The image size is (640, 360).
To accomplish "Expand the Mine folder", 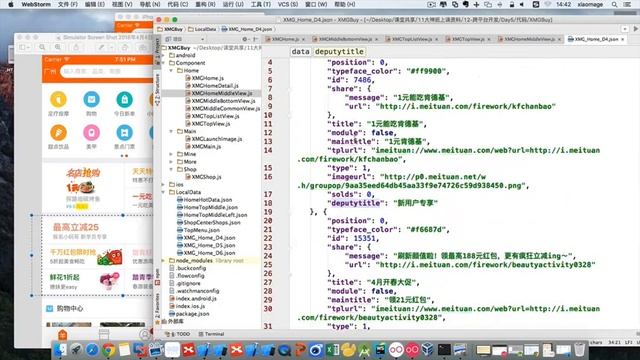I will click(x=171, y=154).
